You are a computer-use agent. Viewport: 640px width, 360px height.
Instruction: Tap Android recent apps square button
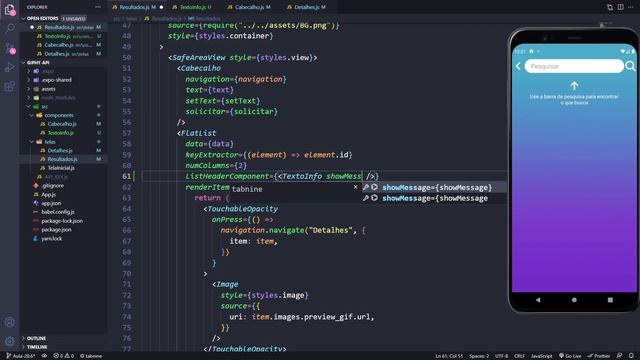(610, 300)
